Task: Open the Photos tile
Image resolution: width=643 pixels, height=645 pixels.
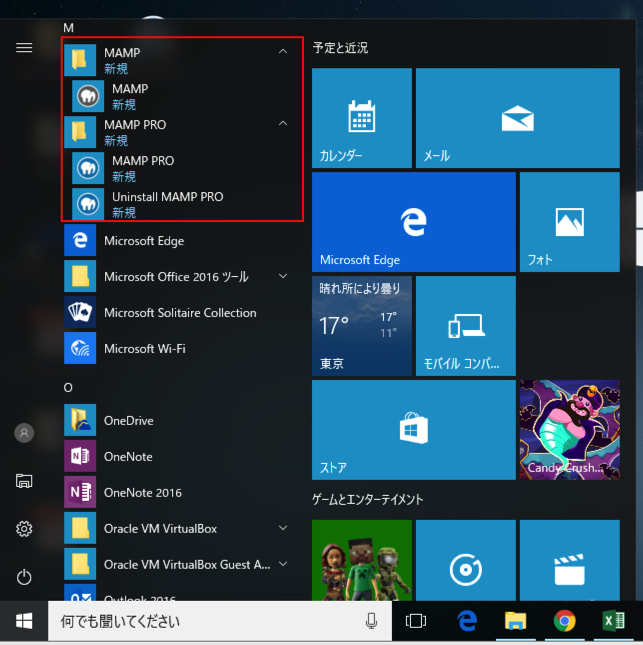Action: pyautogui.click(x=569, y=222)
